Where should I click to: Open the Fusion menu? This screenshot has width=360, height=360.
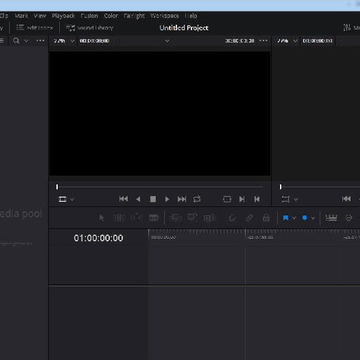89,16
